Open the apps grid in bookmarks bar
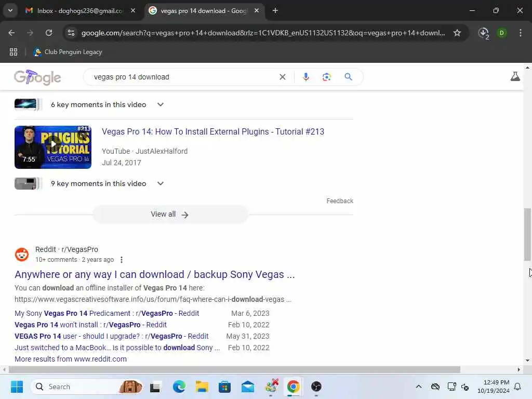This screenshot has height=399, width=532. click(x=14, y=52)
